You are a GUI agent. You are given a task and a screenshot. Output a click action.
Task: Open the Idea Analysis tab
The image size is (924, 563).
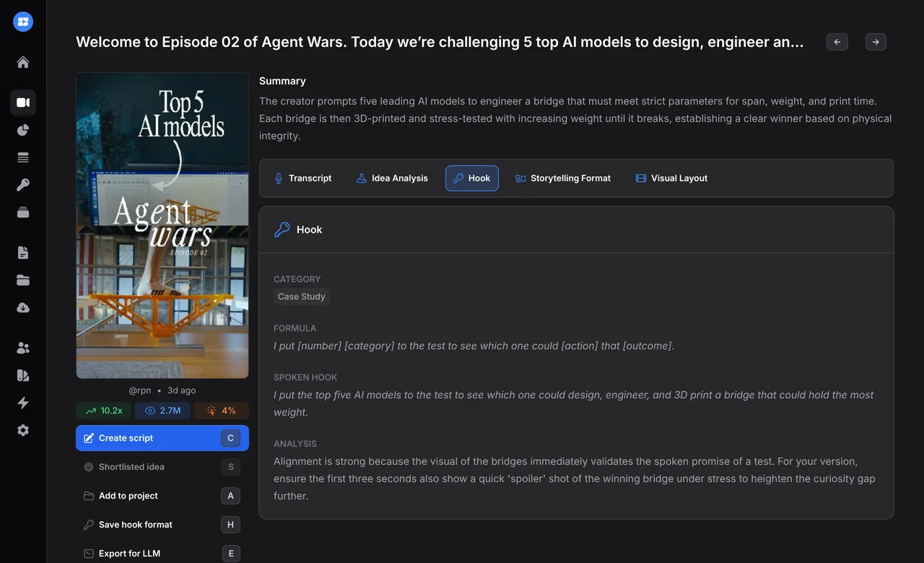(x=392, y=178)
